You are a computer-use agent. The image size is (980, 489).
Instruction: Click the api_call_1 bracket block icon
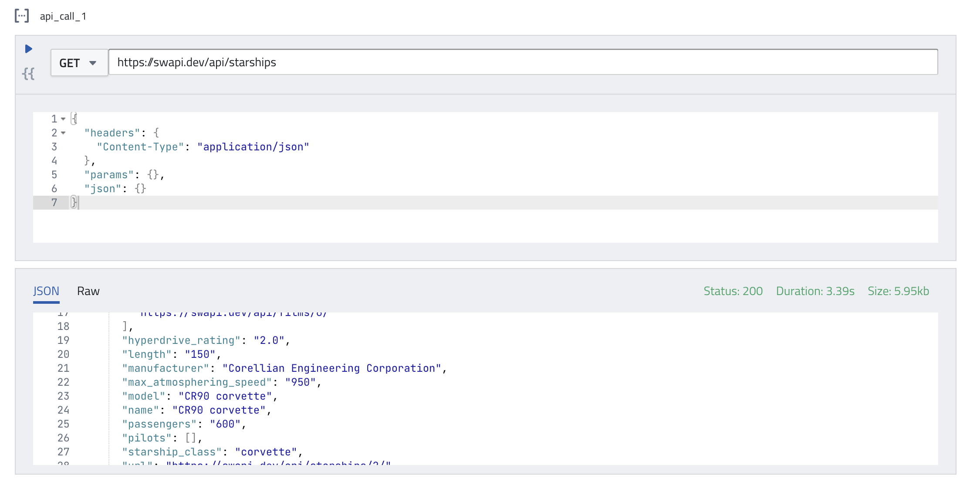click(x=22, y=16)
